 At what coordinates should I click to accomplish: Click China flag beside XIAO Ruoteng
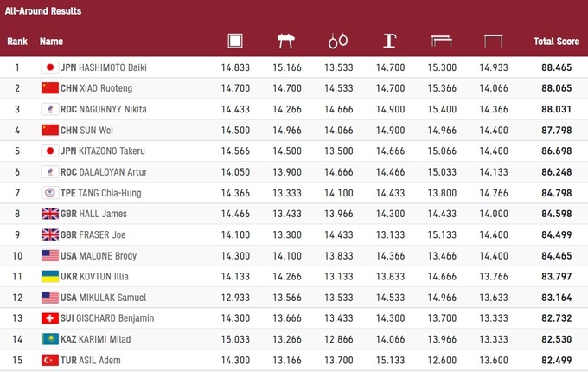pyautogui.click(x=49, y=88)
